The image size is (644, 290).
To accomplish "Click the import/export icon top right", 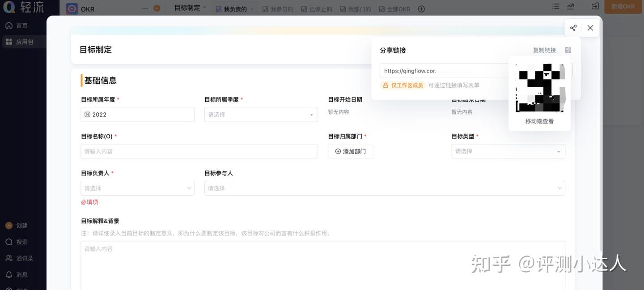I will point(595,6).
